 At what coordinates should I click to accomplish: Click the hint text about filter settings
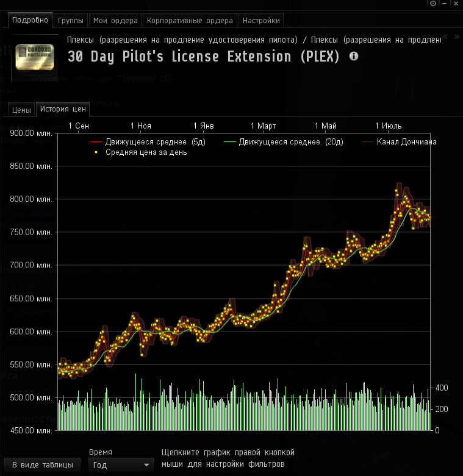[x=228, y=458]
